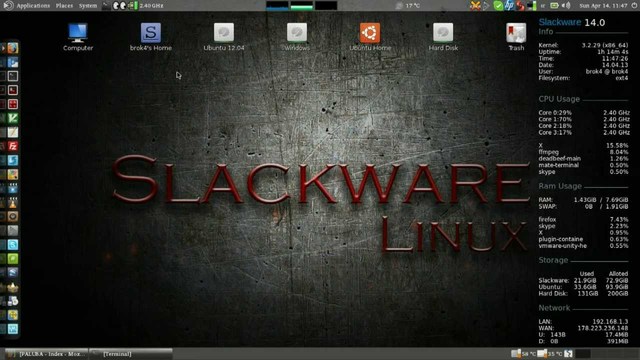Click the 'vmware-unity-he' process row
Image resolution: width=640 pixels, height=360 pixels.
tap(583, 246)
